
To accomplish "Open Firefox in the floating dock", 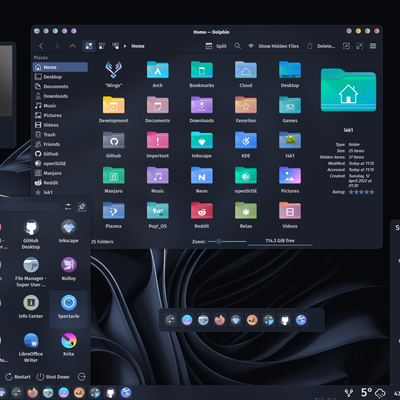I will coord(219,320).
